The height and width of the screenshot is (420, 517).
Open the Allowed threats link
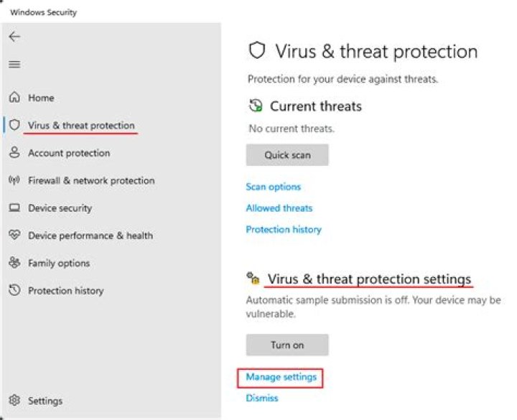coord(279,208)
